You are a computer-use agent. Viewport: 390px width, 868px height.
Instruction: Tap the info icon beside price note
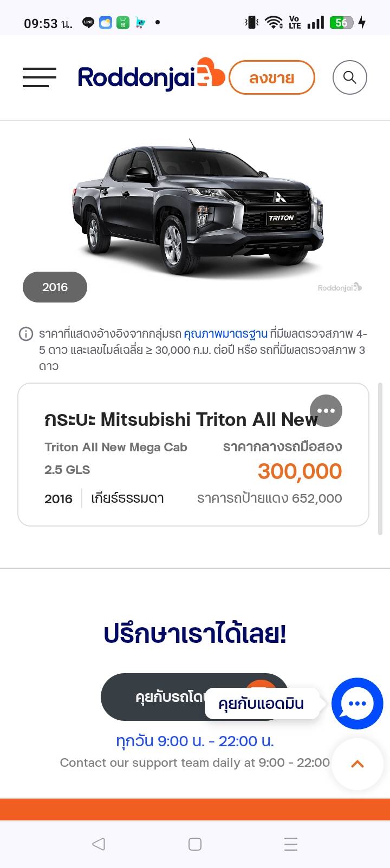[26, 334]
